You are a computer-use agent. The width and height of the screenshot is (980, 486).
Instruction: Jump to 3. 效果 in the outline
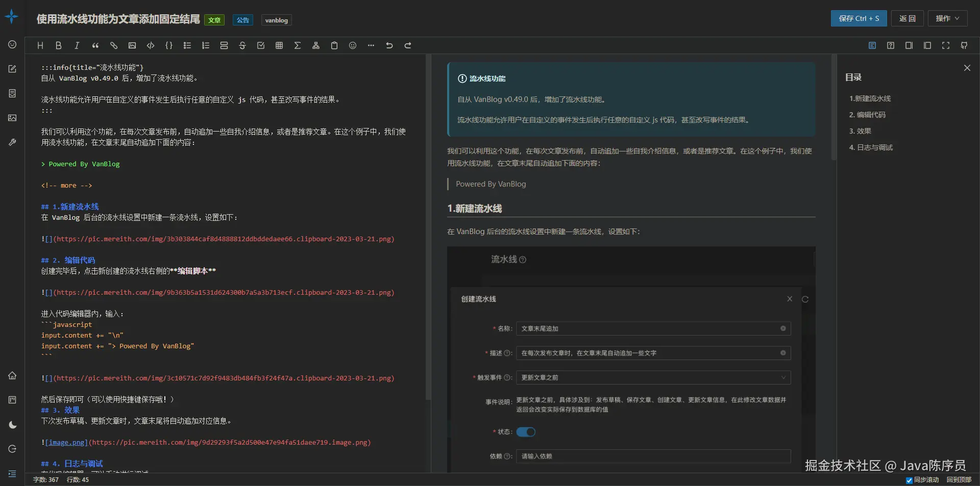pyautogui.click(x=861, y=131)
